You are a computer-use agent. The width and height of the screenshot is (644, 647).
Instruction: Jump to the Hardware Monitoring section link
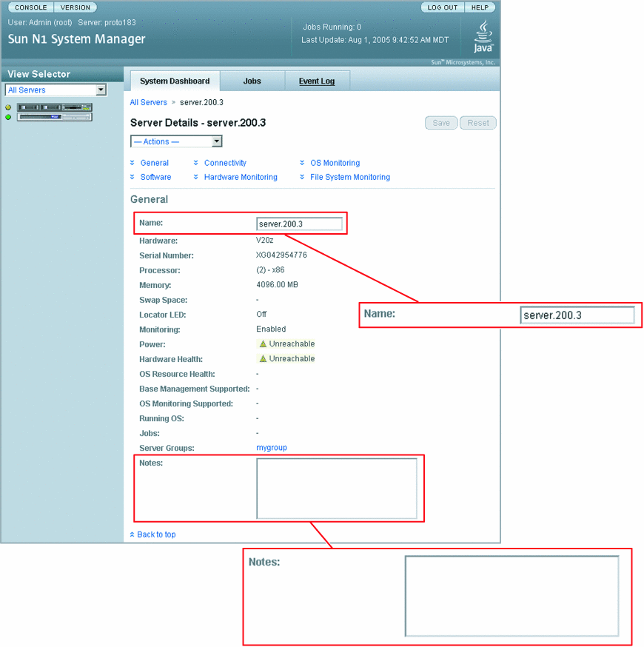coord(241,177)
